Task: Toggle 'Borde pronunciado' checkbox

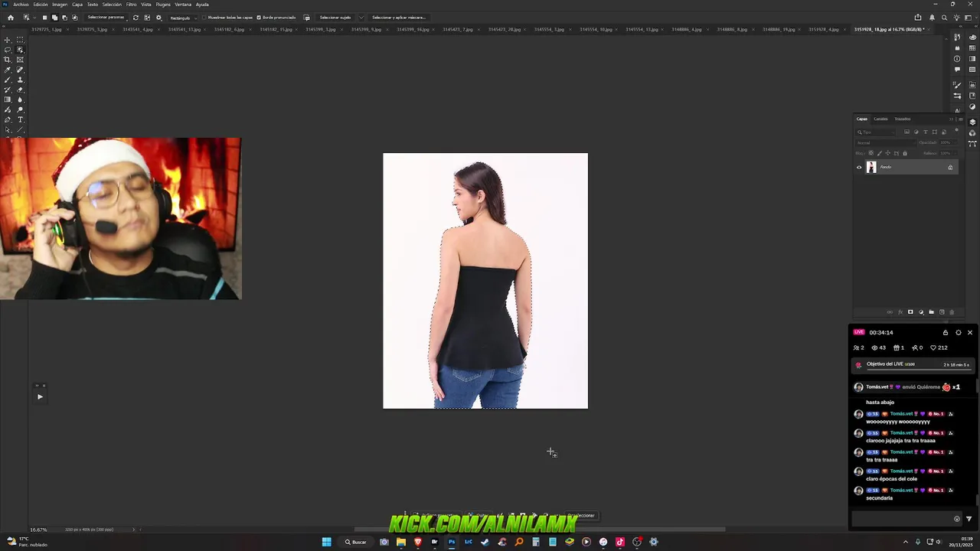Action: pos(259,18)
